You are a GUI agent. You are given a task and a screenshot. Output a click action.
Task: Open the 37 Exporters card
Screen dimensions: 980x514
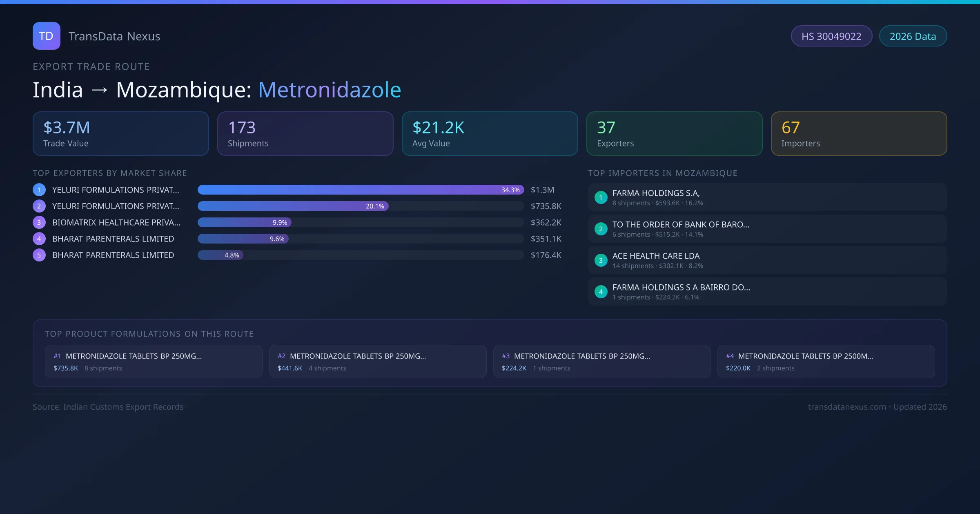click(x=674, y=133)
